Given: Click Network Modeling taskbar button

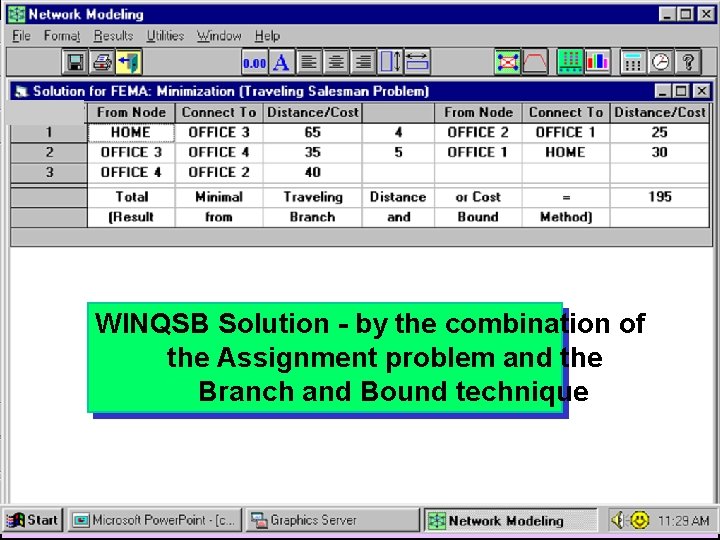Looking at the screenshot, I should click(510, 520).
